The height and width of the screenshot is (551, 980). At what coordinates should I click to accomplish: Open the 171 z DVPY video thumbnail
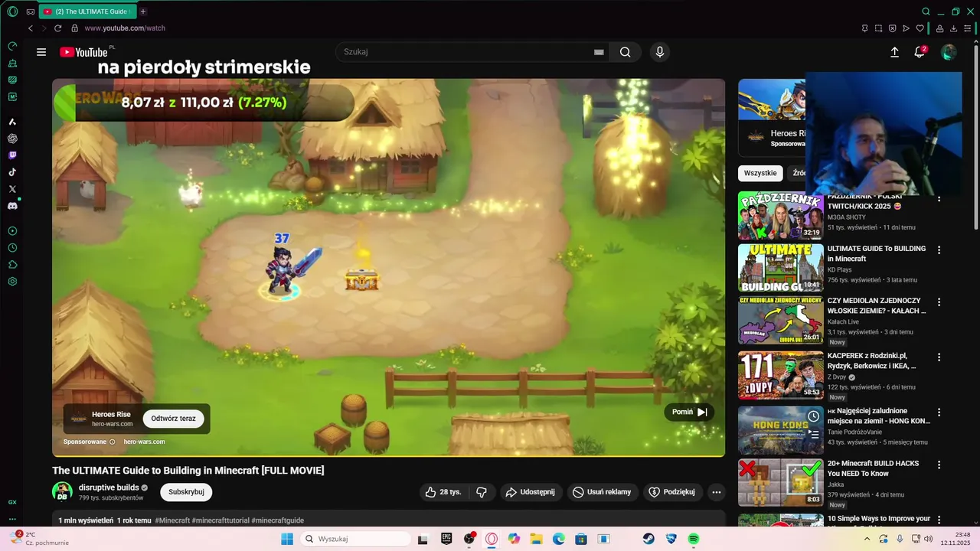[x=780, y=375]
